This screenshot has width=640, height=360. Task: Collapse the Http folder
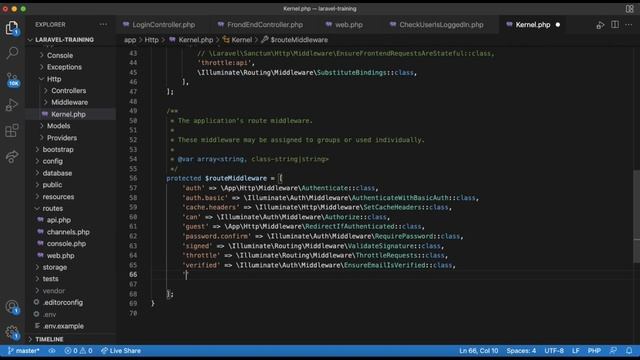click(53, 79)
